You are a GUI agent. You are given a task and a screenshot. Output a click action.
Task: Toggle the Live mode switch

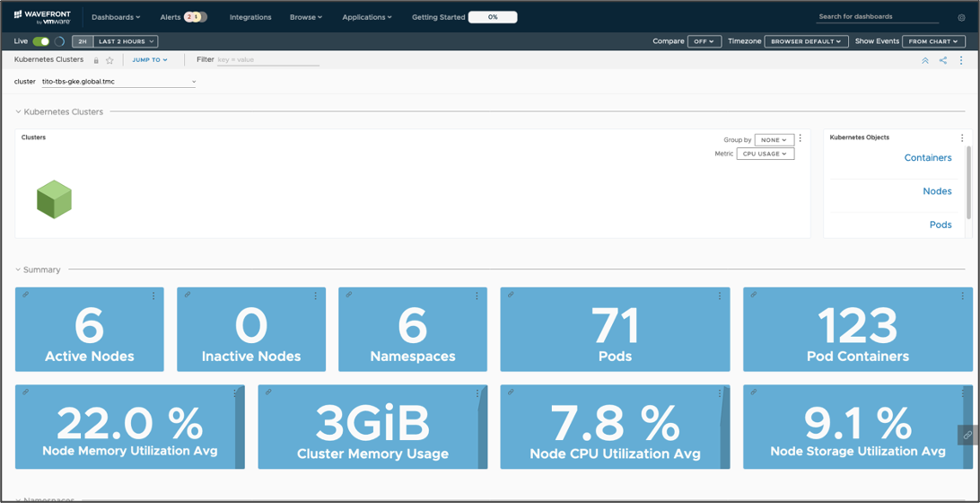(41, 41)
